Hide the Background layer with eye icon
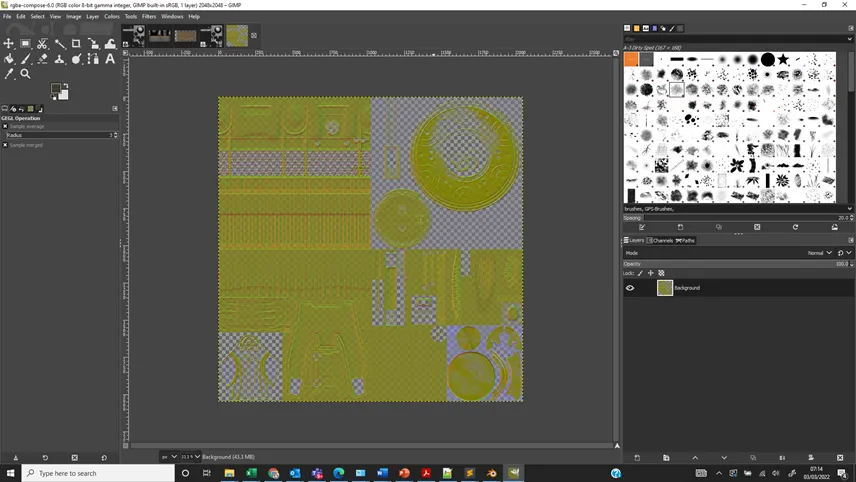856x482 pixels. [x=630, y=288]
